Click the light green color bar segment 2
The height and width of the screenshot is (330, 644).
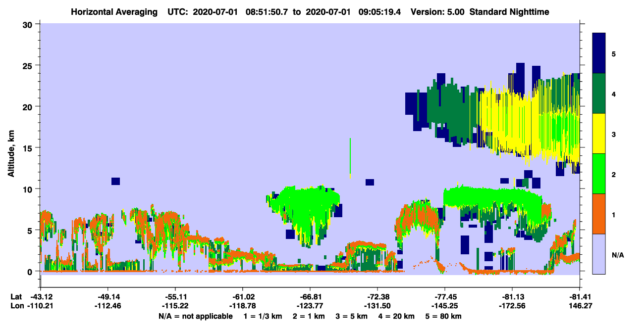tap(599, 174)
